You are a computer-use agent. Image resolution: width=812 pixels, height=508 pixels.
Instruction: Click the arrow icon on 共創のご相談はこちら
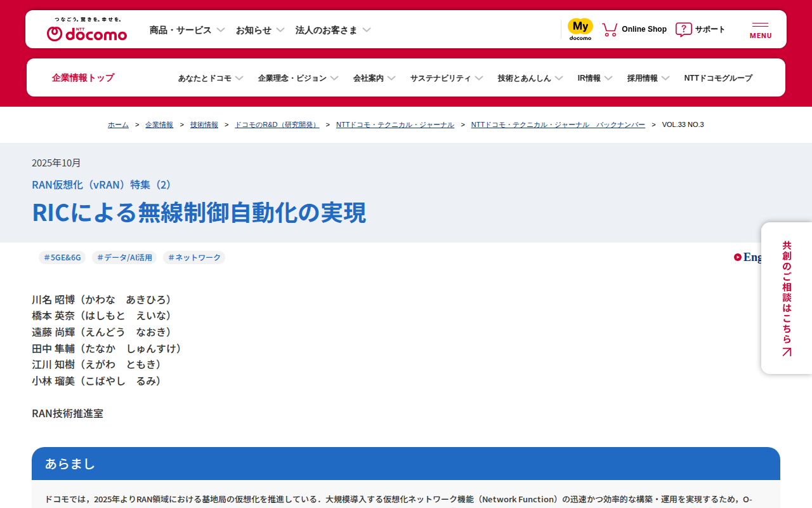[x=787, y=352]
